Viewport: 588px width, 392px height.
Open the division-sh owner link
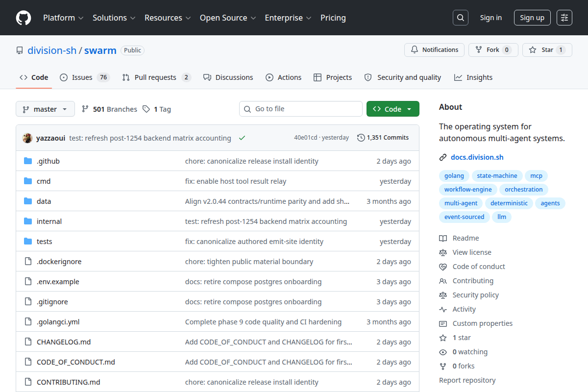pos(52,50)
